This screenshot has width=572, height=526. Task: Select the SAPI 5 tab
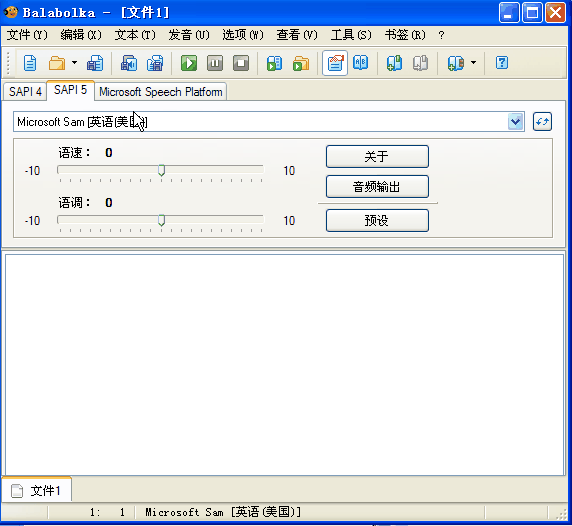click(70, 90)
